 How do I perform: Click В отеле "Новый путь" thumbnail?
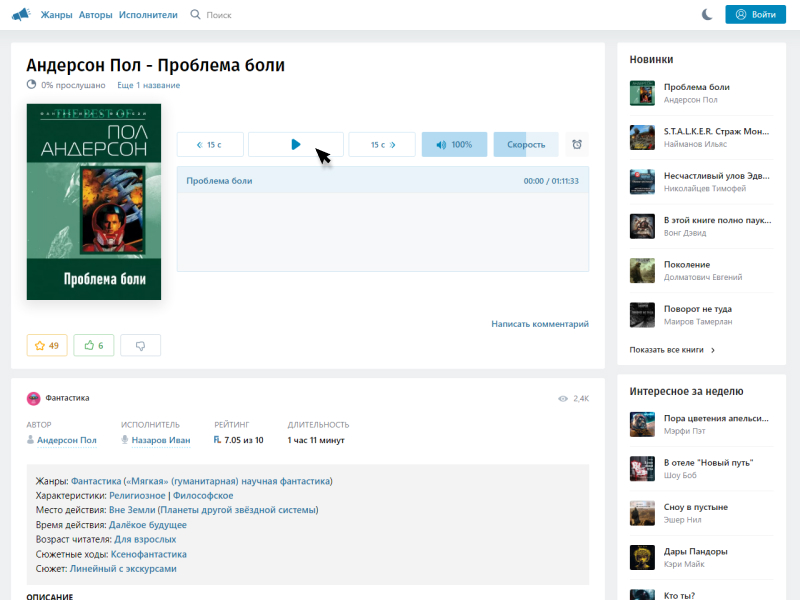[642, 468]
